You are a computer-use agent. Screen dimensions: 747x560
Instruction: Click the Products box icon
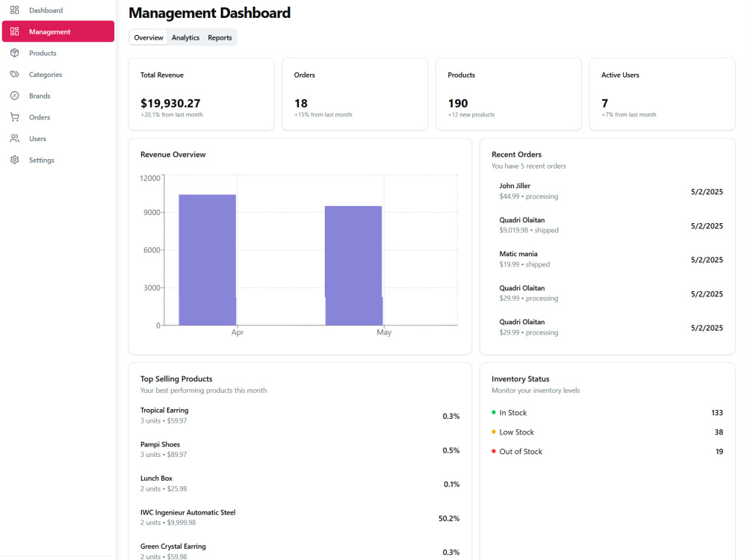[x=15, y=53]
